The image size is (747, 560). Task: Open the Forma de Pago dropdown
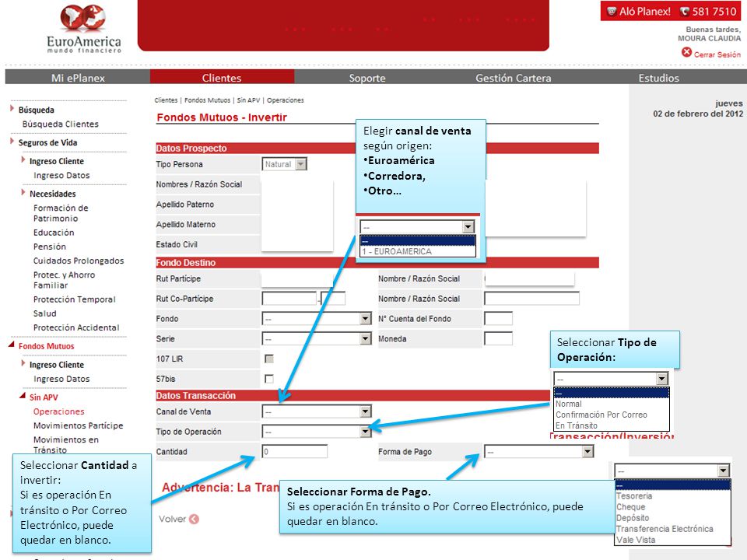coord(538,451)
